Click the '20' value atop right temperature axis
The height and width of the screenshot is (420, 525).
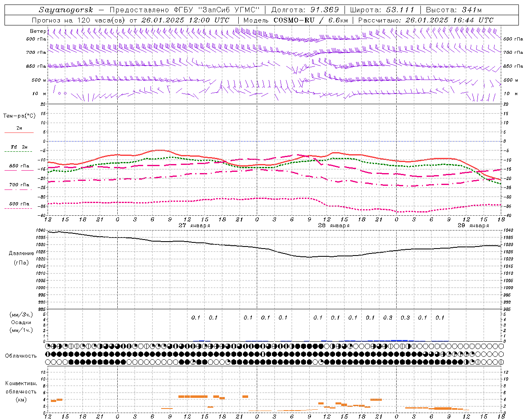pos(506,104)
